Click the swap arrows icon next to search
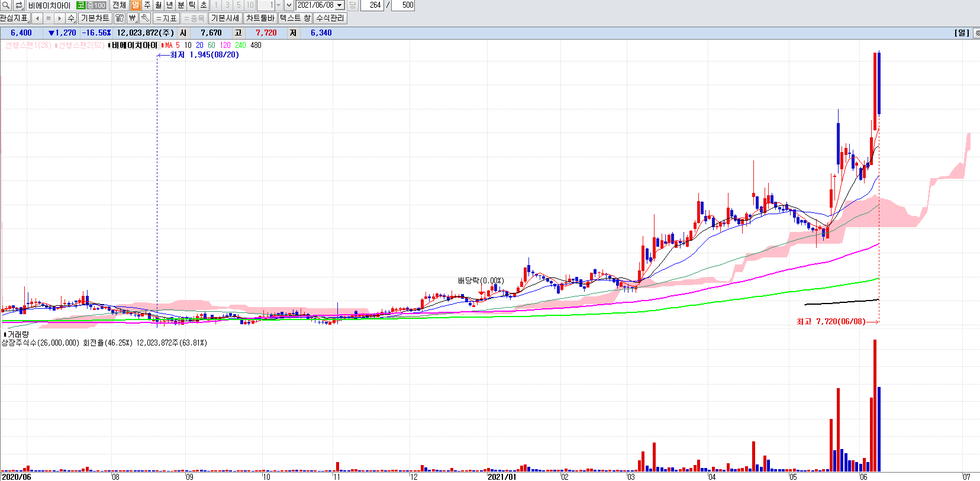 tap(18, 5)
